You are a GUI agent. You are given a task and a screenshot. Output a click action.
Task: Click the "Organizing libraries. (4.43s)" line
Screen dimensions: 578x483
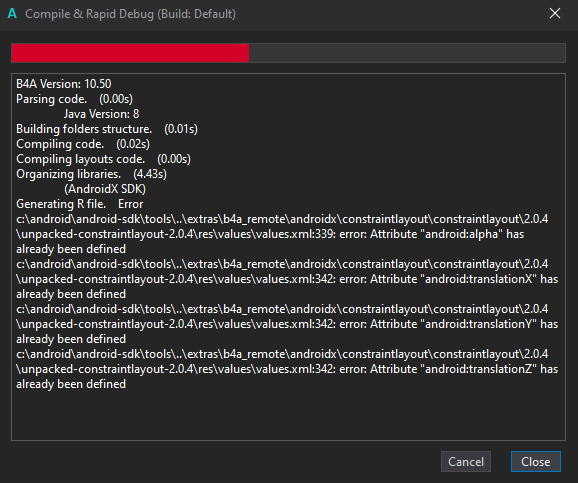(x=91, y=174)
